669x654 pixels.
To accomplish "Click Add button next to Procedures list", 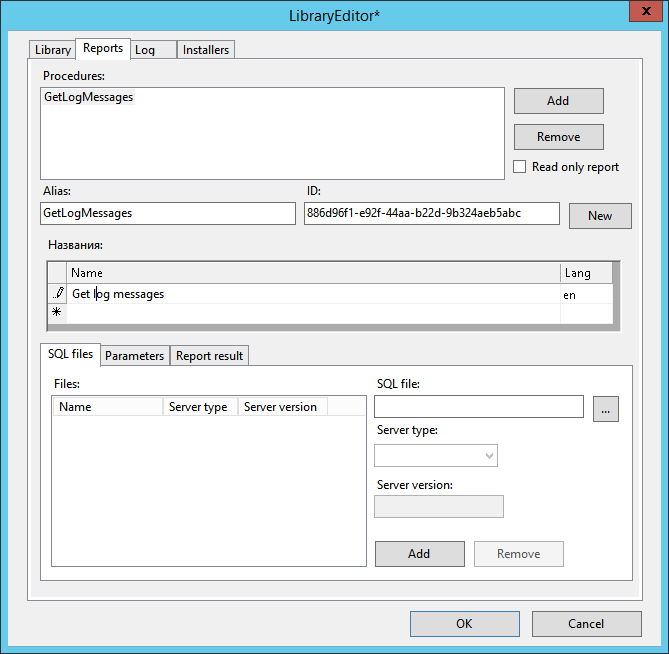I will pos(558,101).
